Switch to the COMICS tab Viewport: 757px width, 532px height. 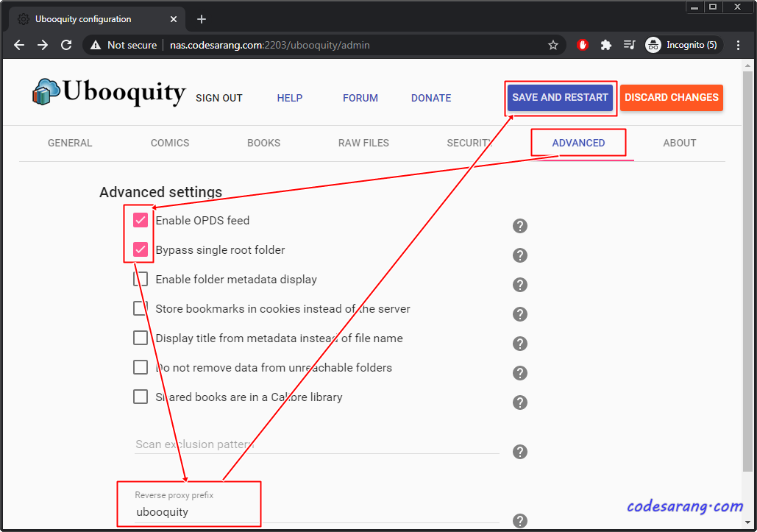(x=170, y=143)
